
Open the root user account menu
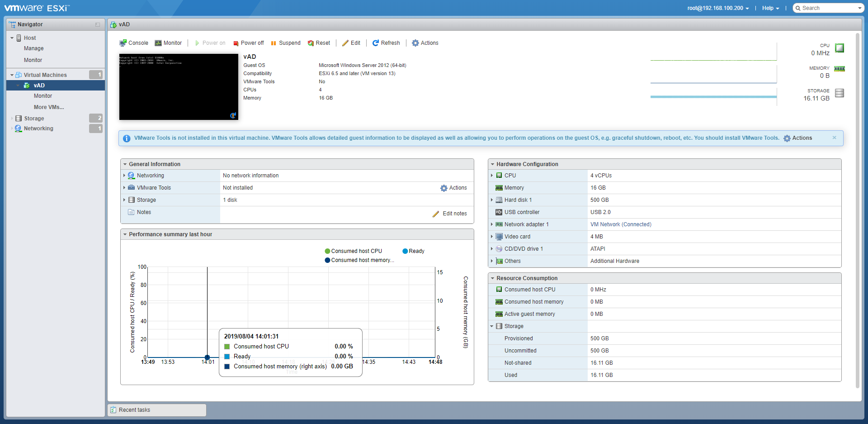(x=718, y=8)
